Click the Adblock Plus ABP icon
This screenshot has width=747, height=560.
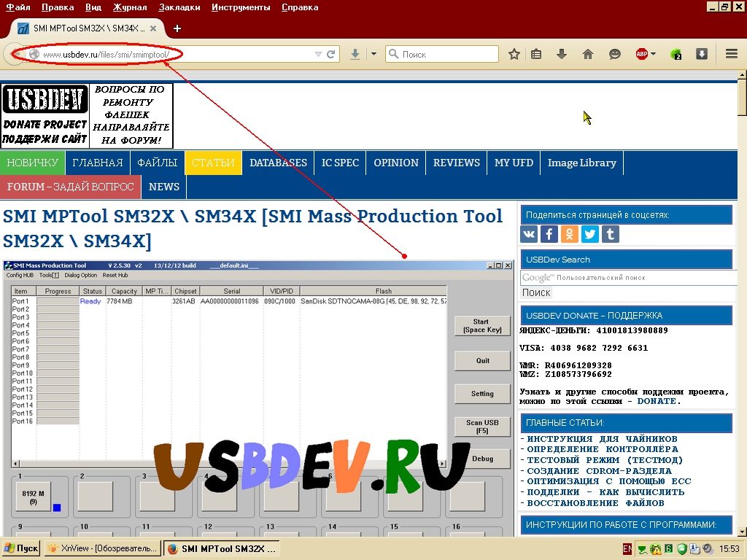click(x=642, y=54)
